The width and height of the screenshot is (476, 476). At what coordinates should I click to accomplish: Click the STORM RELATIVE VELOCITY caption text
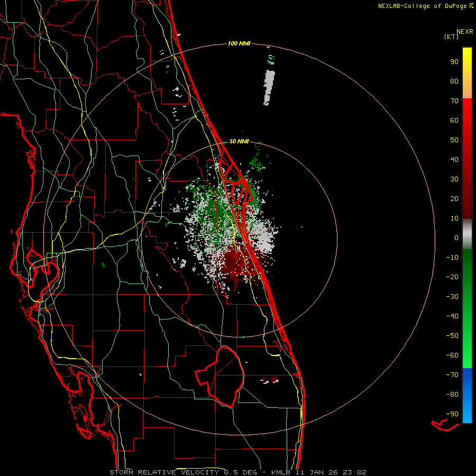(164, 472)
